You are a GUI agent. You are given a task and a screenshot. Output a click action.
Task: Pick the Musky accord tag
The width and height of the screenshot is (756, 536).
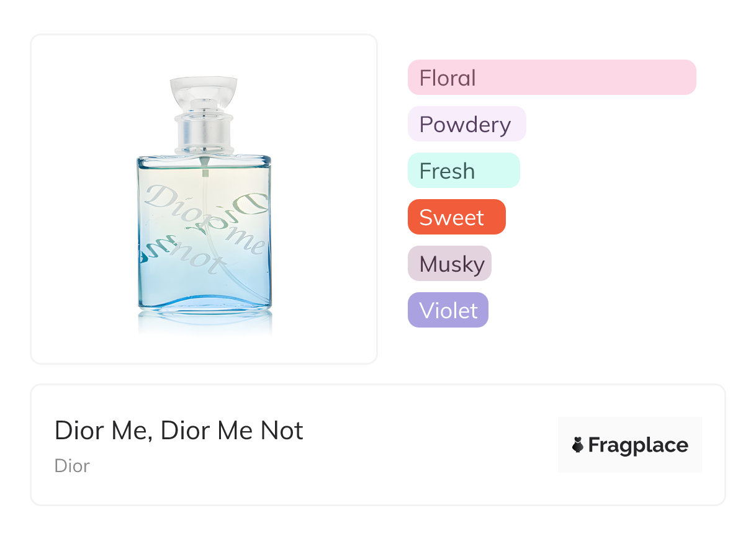(449, 264)
